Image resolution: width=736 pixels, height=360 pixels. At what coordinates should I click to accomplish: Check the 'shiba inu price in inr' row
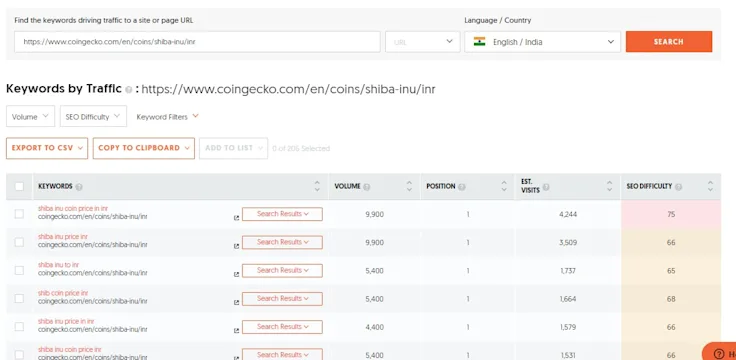(19, 327)
